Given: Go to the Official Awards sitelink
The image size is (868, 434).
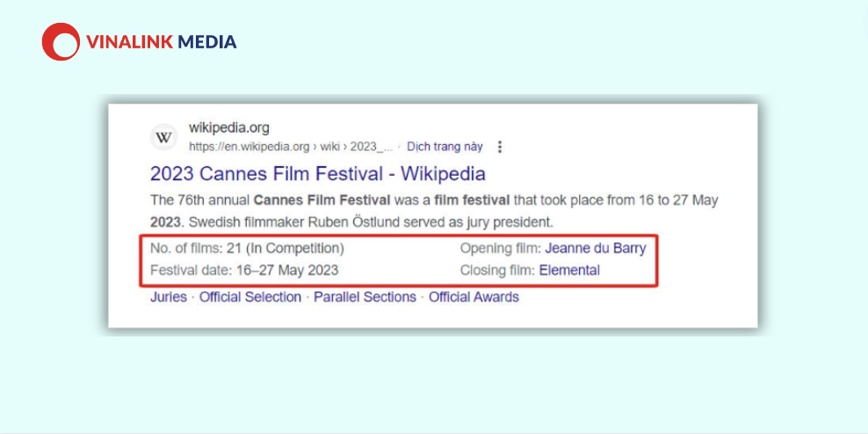Looking at the screenshot, I should 474,297.
